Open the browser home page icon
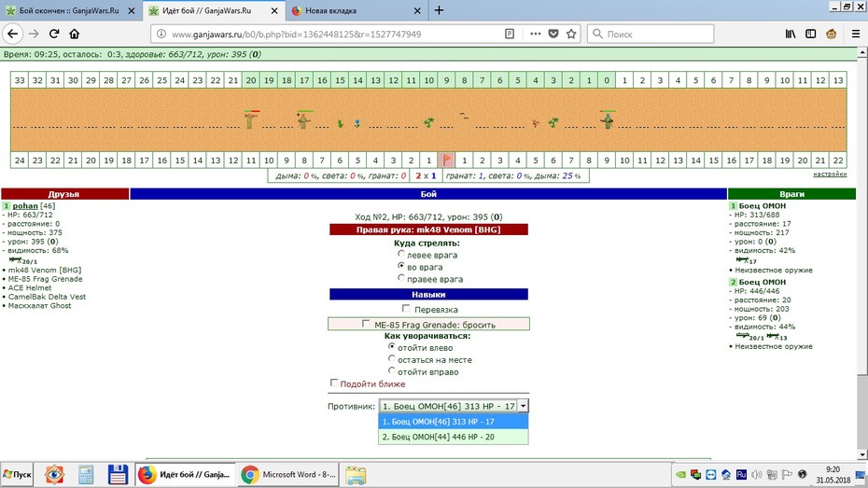Screen dimensions: 868x488 click(x=74, y=34)
